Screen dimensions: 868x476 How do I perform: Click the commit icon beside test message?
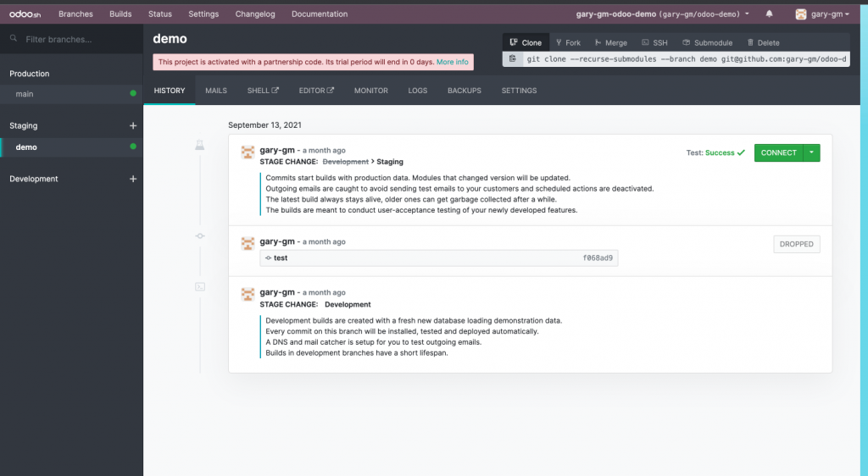pos(268,257)
